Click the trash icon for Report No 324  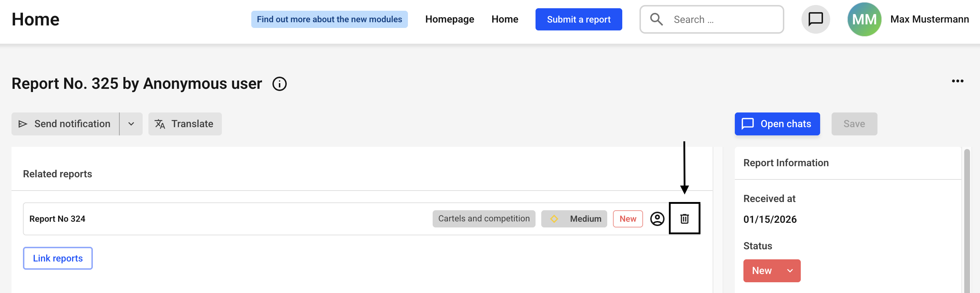(x=684, y=218)
